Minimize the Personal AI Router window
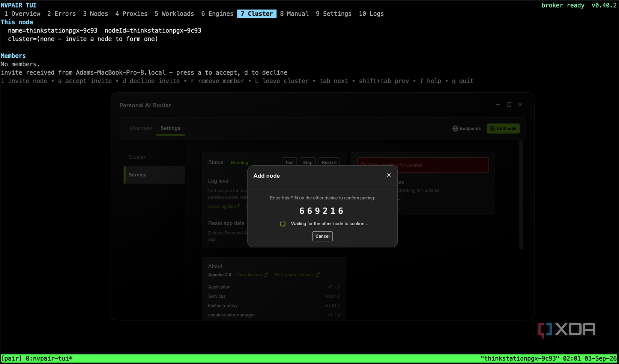The image size is (619, 364). (498, 105)
